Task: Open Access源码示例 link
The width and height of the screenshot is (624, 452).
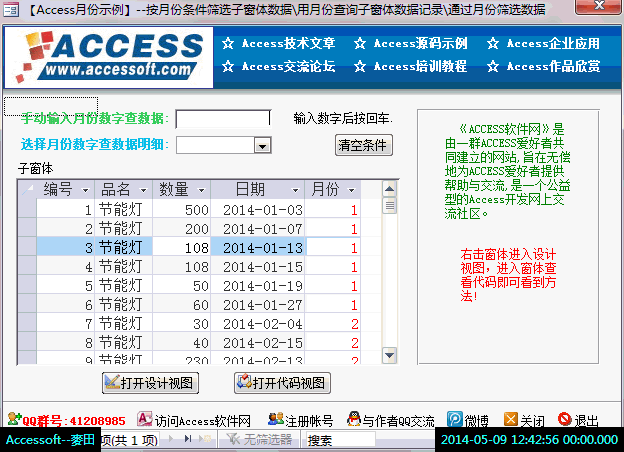Action: click(421, 43)
